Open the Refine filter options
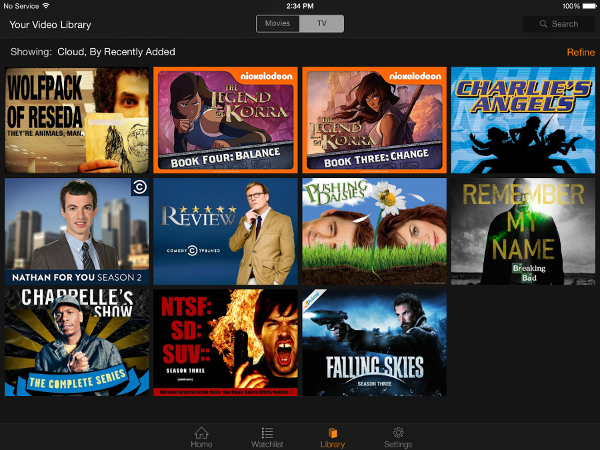Image resolution: width=600 pixels, height=450 pixels. (580, 52)
